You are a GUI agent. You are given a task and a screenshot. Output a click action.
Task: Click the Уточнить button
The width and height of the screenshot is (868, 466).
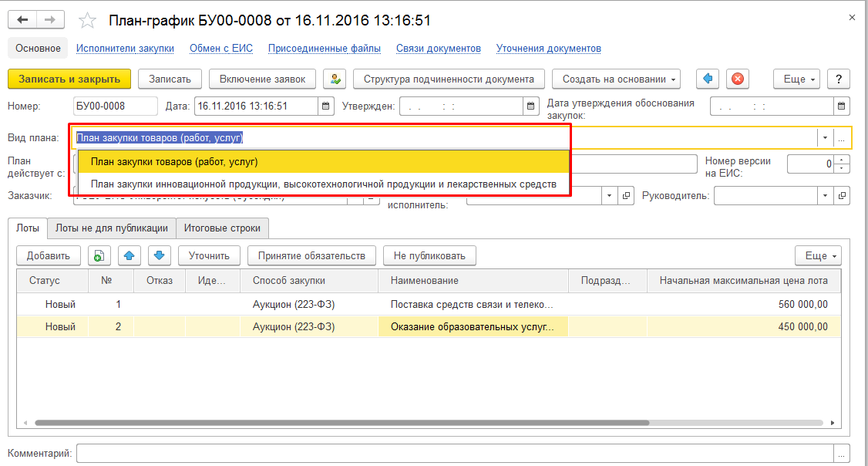(x=209, y=255)
